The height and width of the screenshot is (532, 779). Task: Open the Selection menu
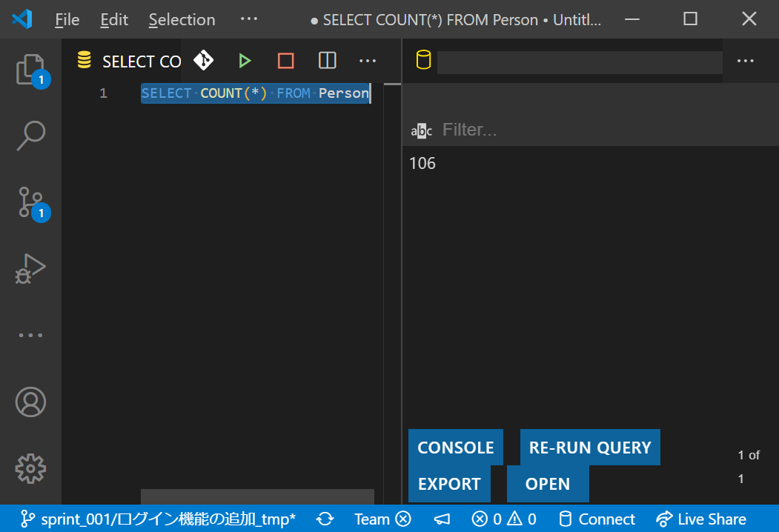(x=182, y=20)
